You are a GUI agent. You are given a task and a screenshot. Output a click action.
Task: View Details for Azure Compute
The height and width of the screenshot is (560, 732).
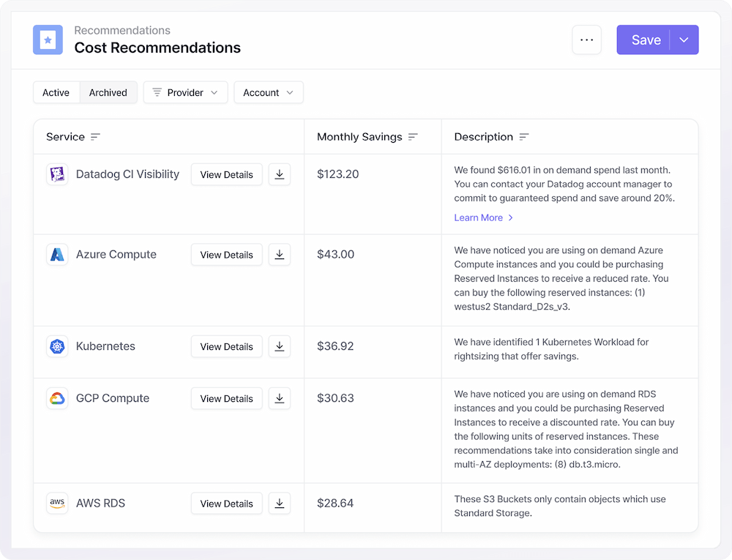226,255
